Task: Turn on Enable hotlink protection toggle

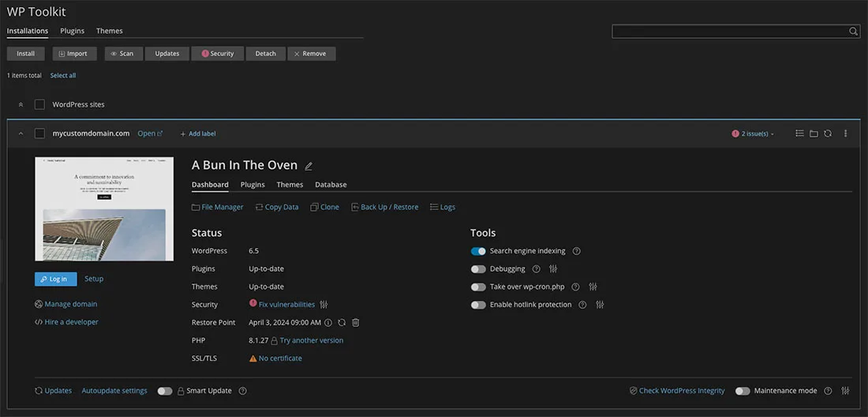Action: (478, 305)
